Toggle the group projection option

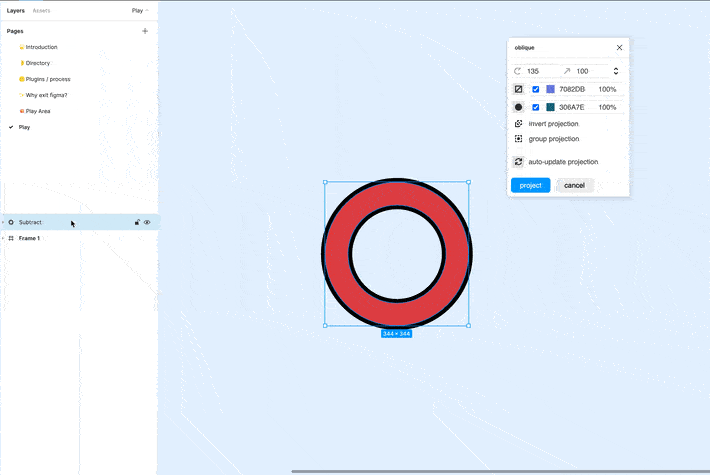(554, 139)
